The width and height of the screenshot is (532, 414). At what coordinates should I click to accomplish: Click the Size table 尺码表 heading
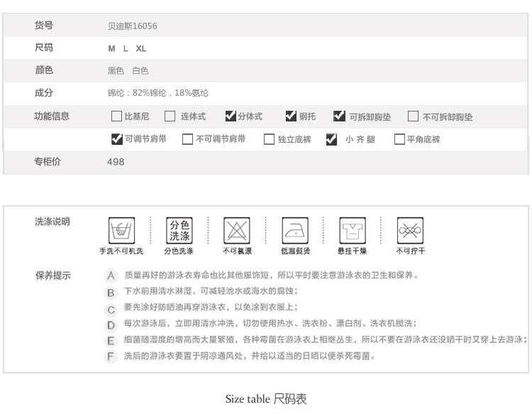tap(266, 398)
